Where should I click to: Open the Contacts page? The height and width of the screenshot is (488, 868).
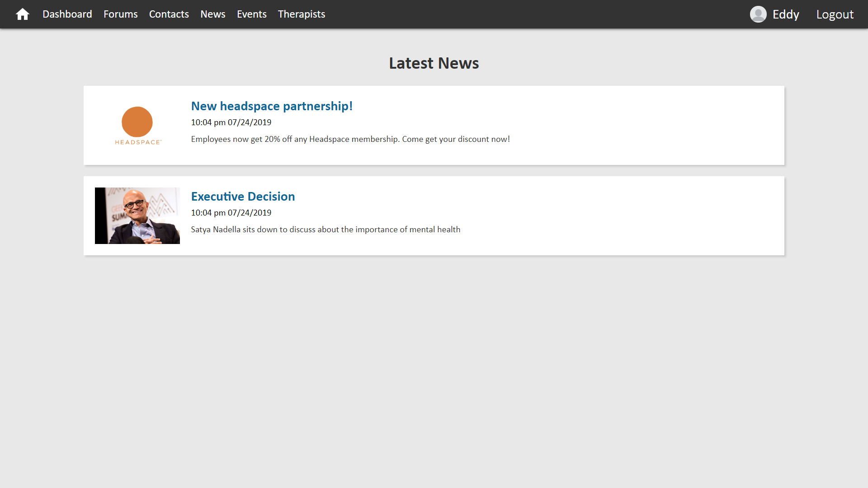tap(169, 14)
